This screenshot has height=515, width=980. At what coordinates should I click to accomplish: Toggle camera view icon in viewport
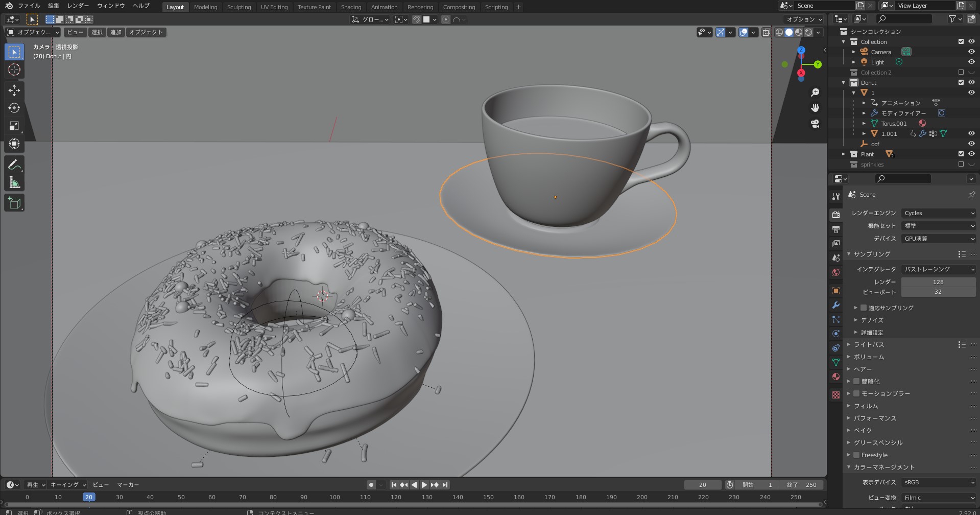tap(815, 124)
